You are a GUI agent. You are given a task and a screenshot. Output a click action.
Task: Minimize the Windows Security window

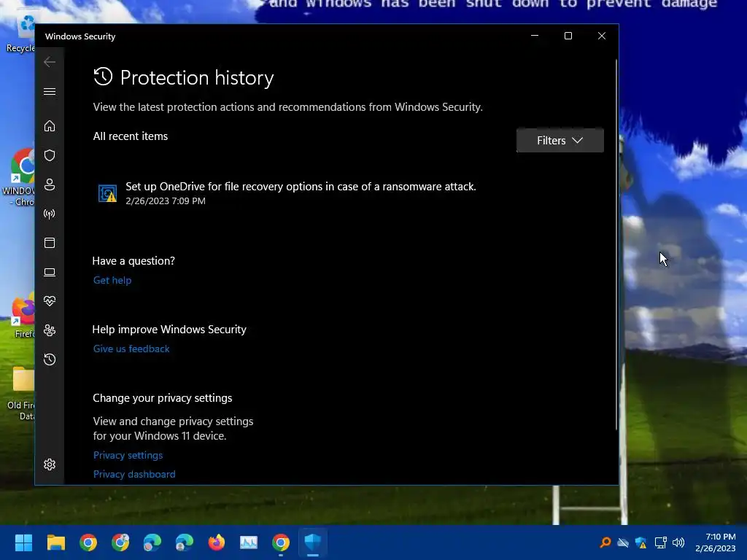535,36
